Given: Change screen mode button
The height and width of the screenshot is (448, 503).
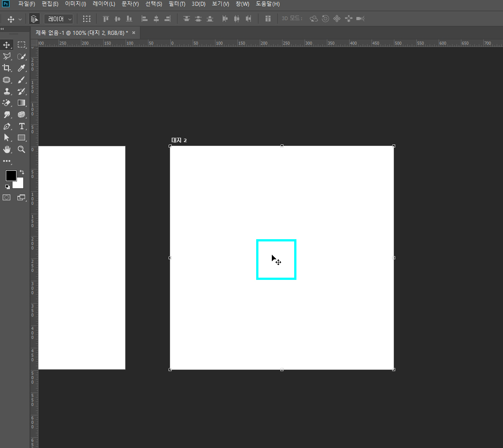Looking at the screenshot, I should 21,198.
